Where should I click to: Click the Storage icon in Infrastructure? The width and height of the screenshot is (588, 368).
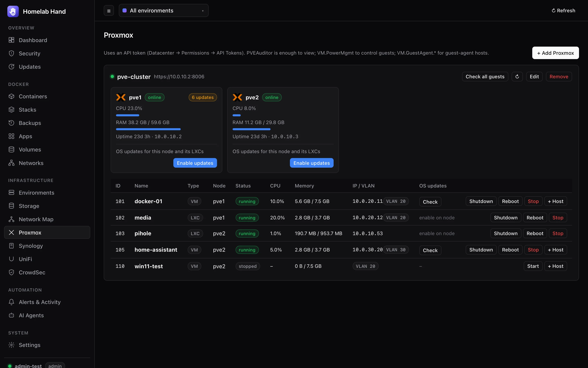coord(11,206)
